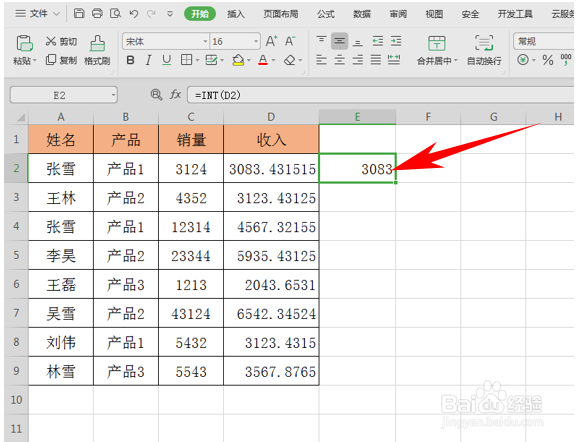Viewport: 576px width, 442px height.
Task: Apply percent style format
Action: (547, 60)
